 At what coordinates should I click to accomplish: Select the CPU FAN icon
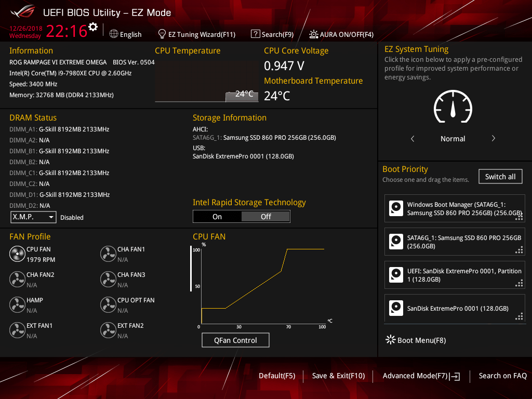click(x=17, y=254)
